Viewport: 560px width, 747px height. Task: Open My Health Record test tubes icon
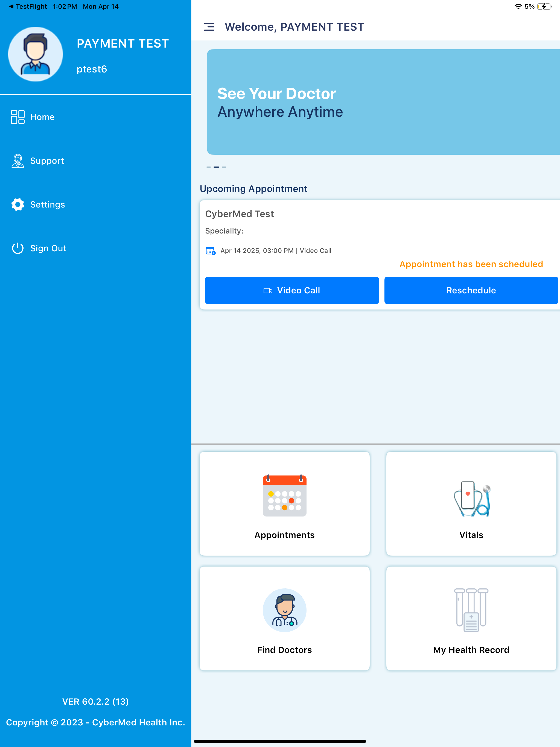pos(471,610)
